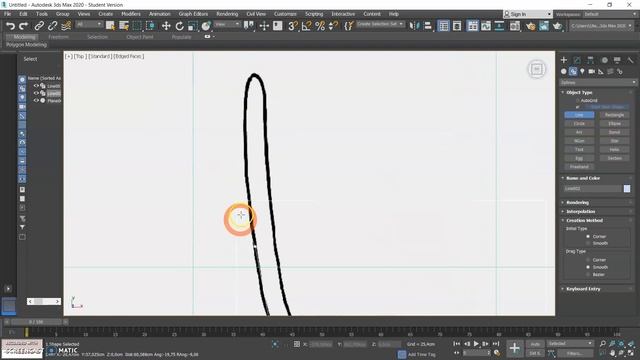
Task: Open the Graph Editors menu
Action: [x=193, y=14]
